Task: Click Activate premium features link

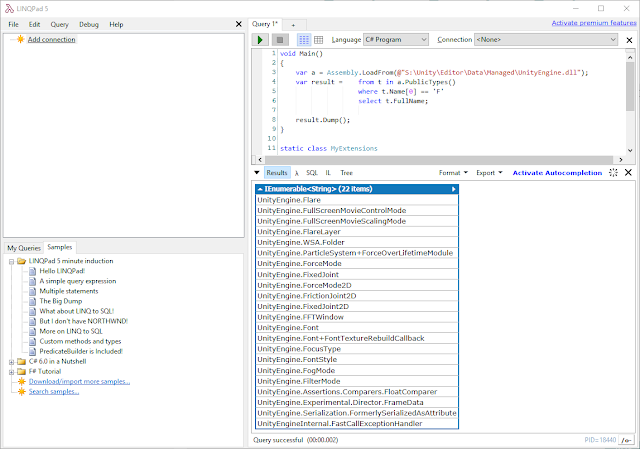Action: pyautogui.click(x=594, y=23)
